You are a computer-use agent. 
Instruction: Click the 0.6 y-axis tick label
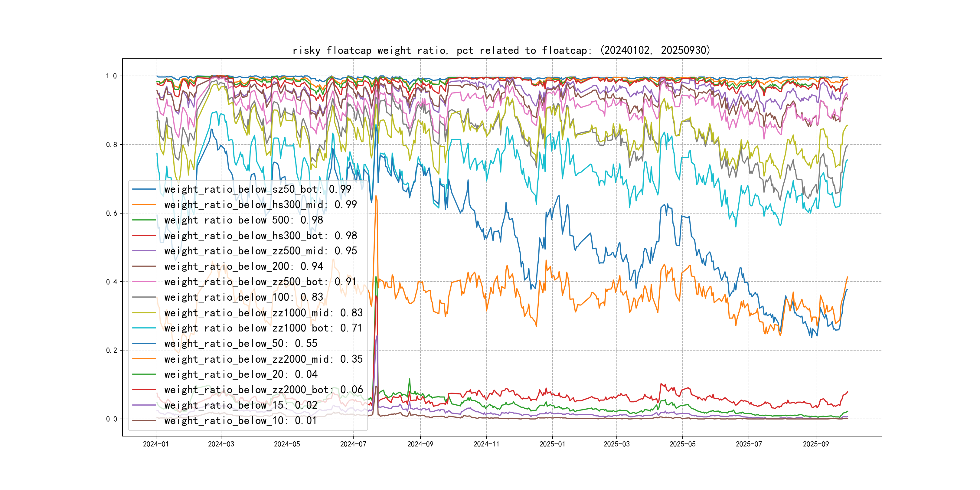[x=112, y=213]
